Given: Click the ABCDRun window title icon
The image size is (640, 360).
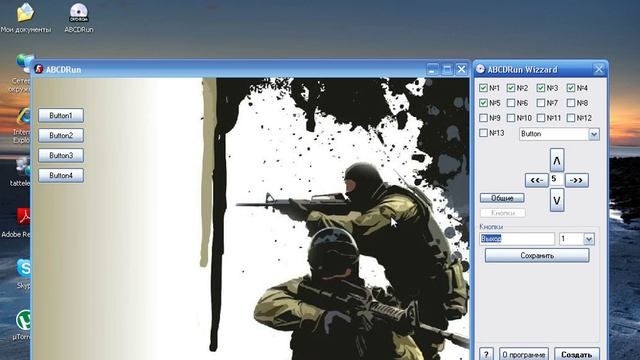Looking at the screenshot, I should [39, 69].
